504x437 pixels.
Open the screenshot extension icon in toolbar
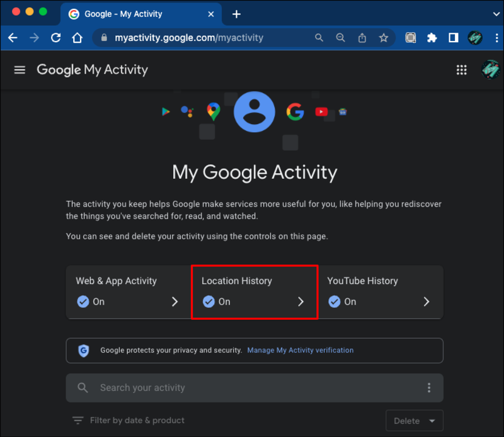click(x=411, y=38)
